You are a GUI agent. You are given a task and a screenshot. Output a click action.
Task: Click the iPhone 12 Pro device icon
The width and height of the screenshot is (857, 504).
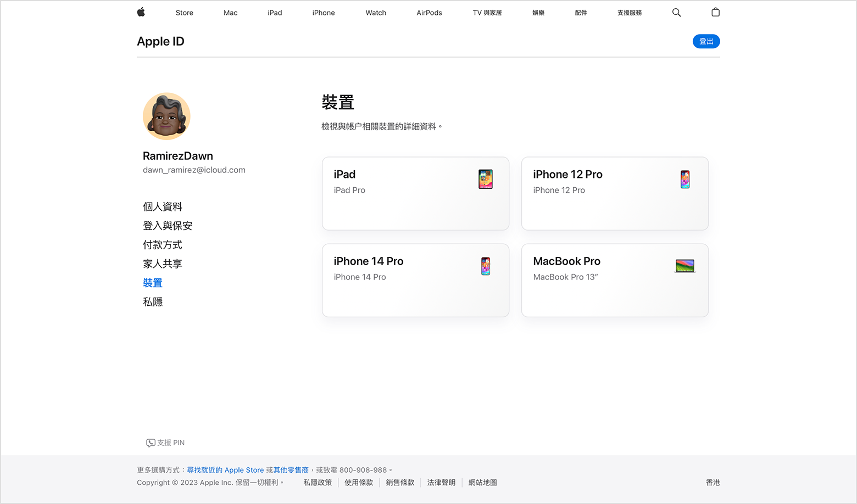(685, 180)
